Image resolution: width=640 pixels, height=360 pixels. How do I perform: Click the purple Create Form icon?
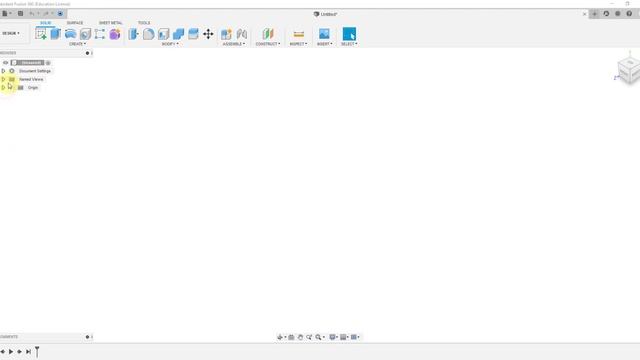point(115,34)
